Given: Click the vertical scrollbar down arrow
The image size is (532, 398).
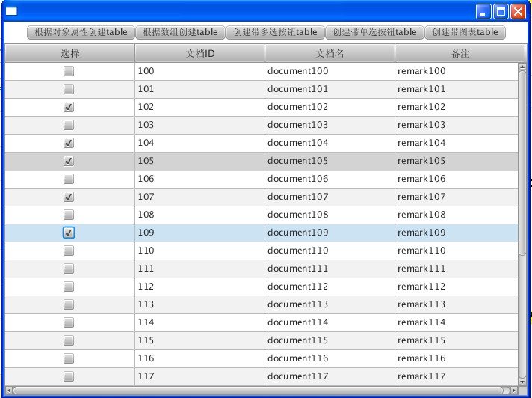Looking at the screenshot, I should (x=522, y=382).
